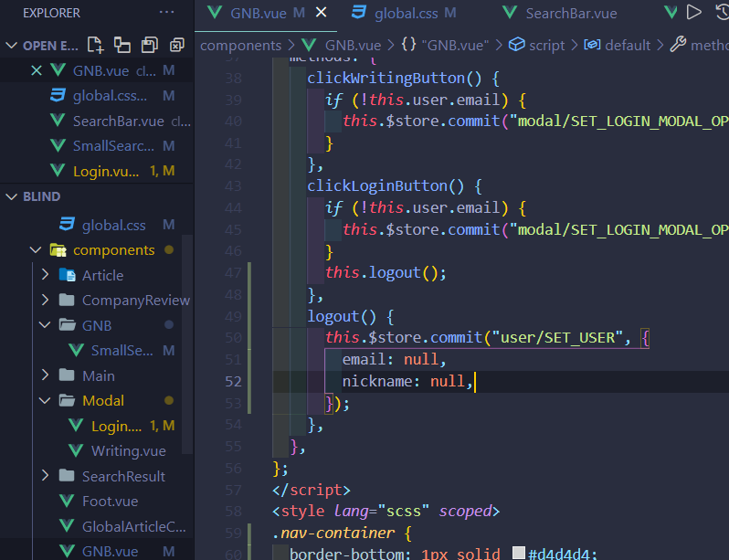Open Login.vu... entry in Open Editors
Screen dimensions: 729x560
coord(97,171)
